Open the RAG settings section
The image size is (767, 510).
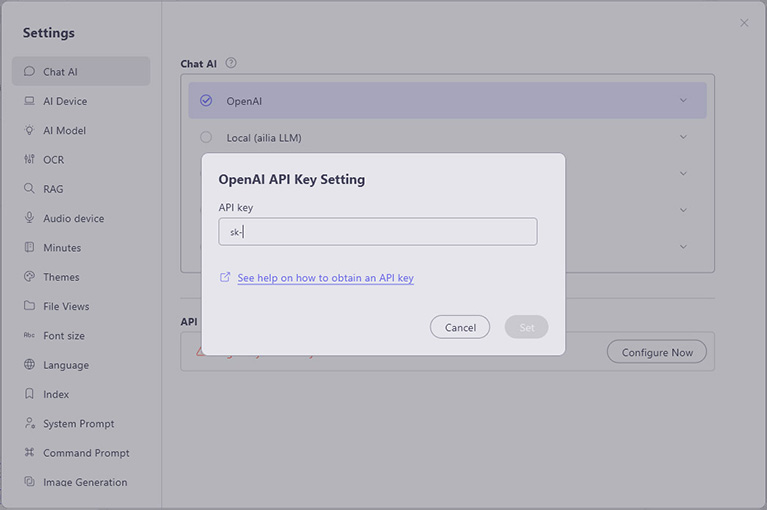[x=53, y=189]
